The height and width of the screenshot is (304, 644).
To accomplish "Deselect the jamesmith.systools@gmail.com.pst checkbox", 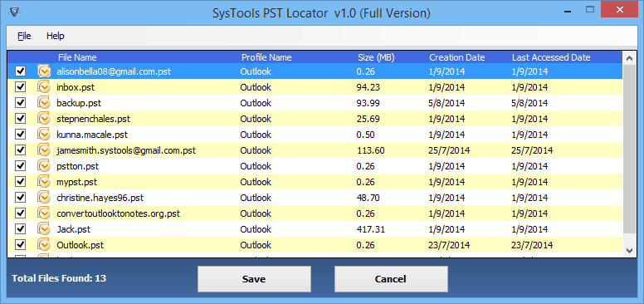I will tap(21, 150).
